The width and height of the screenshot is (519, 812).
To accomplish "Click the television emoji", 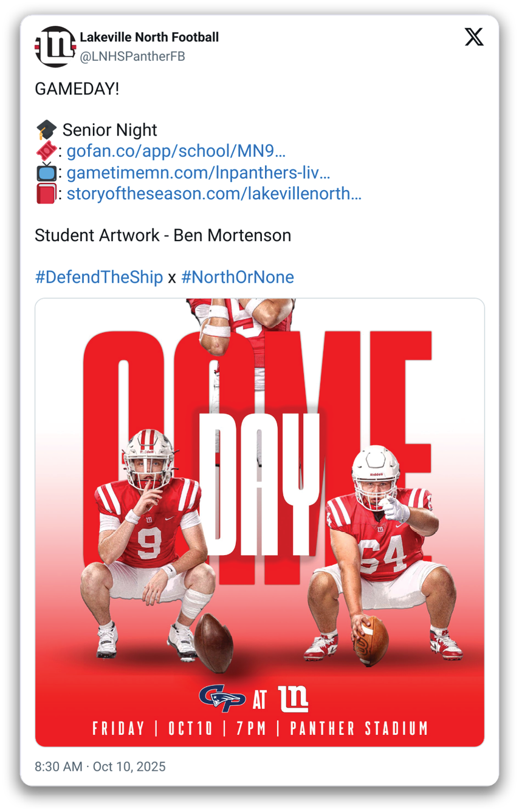I will click(46, 172).
